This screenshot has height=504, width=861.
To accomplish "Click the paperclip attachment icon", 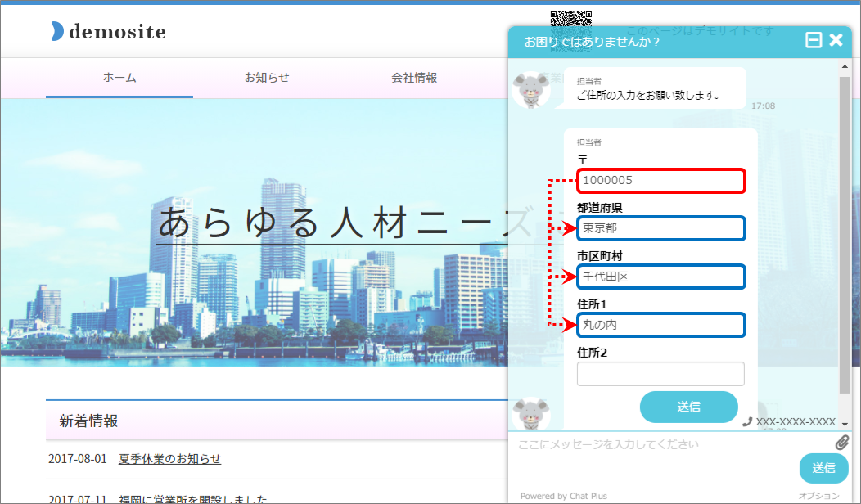I will pyautogui.click(x=842, y=443).
